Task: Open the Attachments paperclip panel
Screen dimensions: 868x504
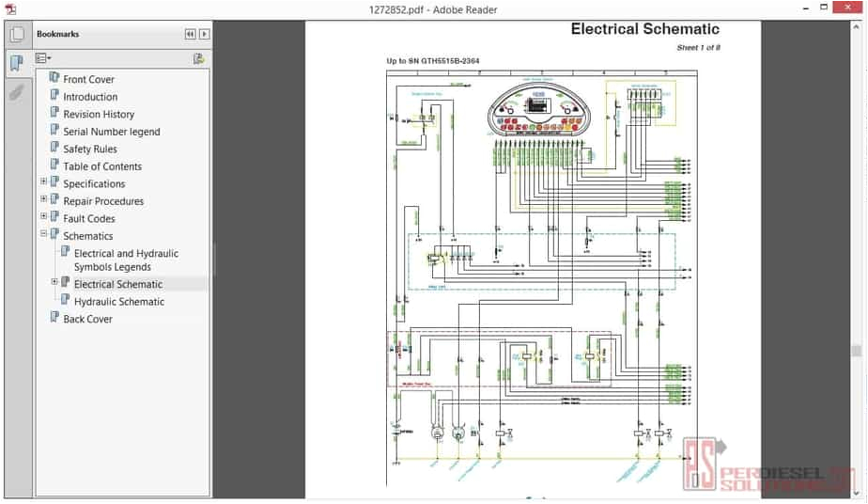Action: tap(16, 92)
